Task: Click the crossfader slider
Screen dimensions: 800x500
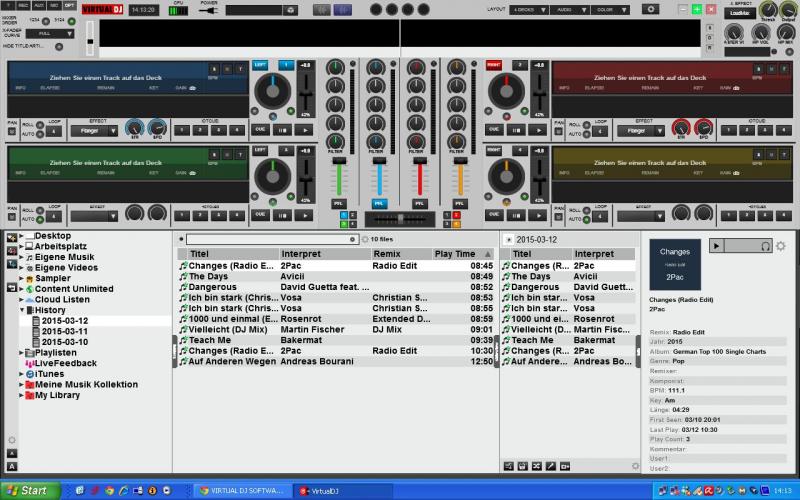Action: (x=400, y=219)
